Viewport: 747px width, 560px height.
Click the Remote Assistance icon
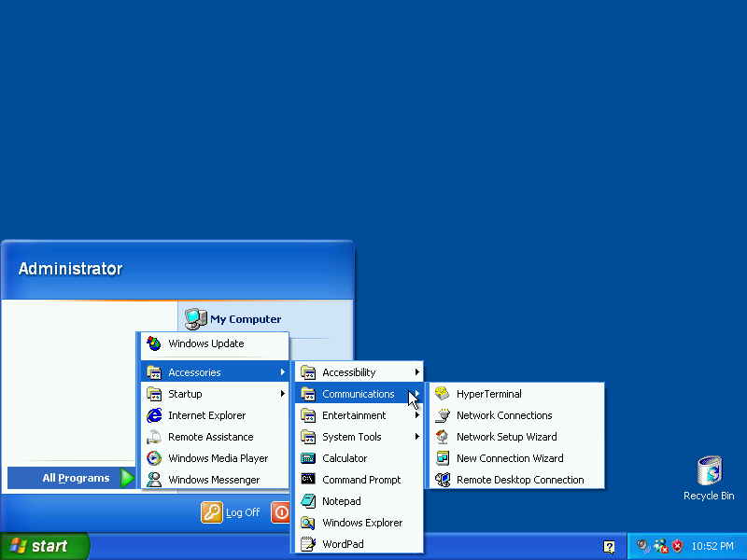pos(154,437)
